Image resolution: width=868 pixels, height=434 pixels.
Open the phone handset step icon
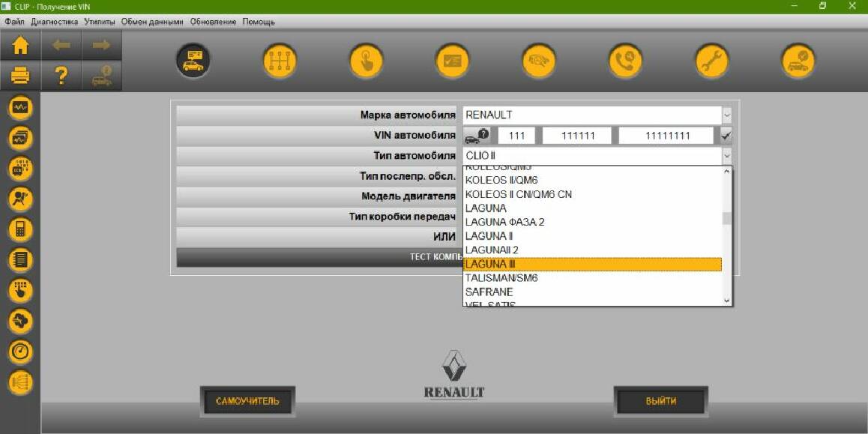click(x=625, y=61)
